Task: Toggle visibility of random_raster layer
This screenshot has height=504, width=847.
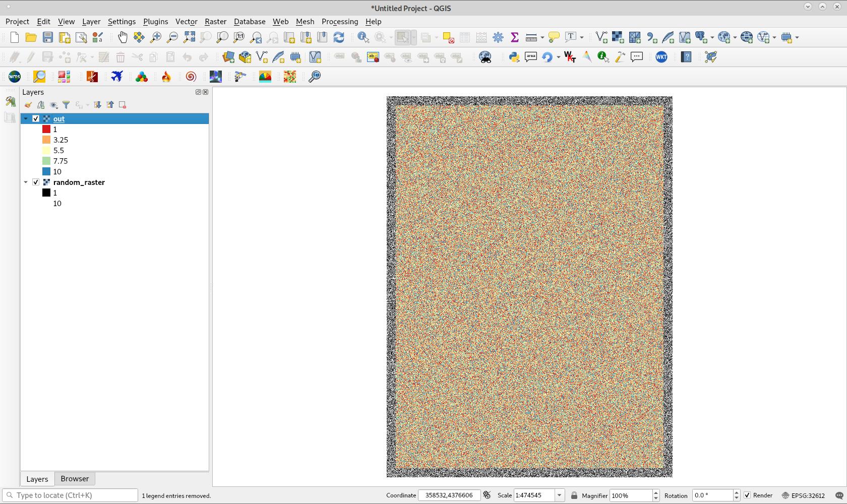Action: [x=36, y=182]
